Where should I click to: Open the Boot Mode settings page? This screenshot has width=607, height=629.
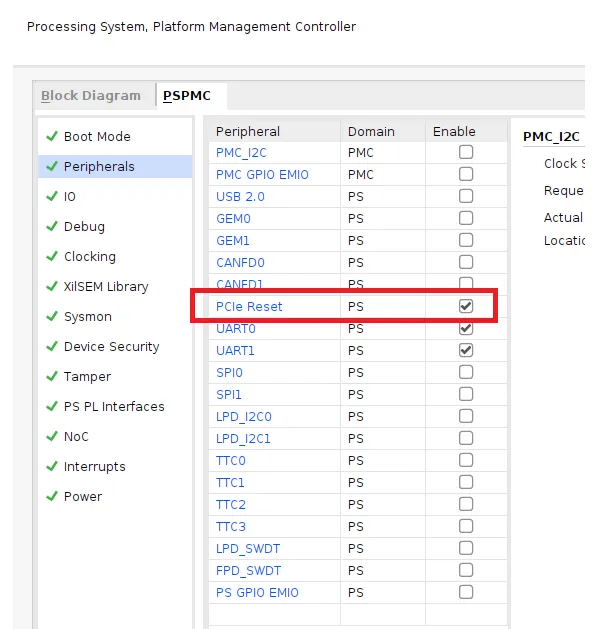pyautogui.click(x=97, y=136)
